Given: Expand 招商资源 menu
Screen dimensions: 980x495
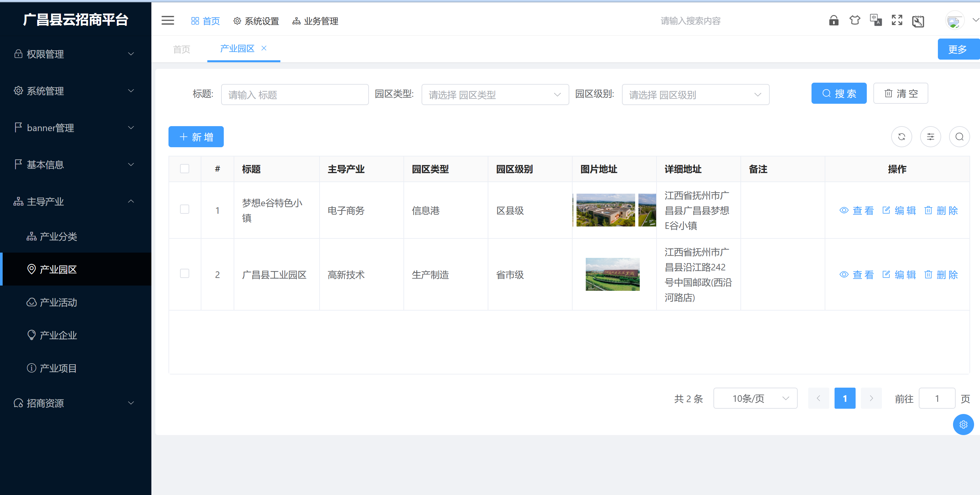Looking at the screenshot, I should 76,403.
